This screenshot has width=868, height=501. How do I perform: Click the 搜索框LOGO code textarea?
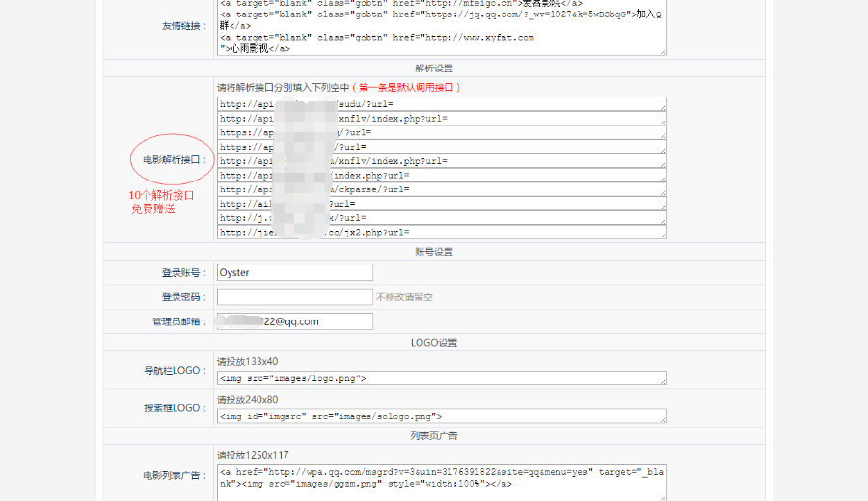[441, 416]
